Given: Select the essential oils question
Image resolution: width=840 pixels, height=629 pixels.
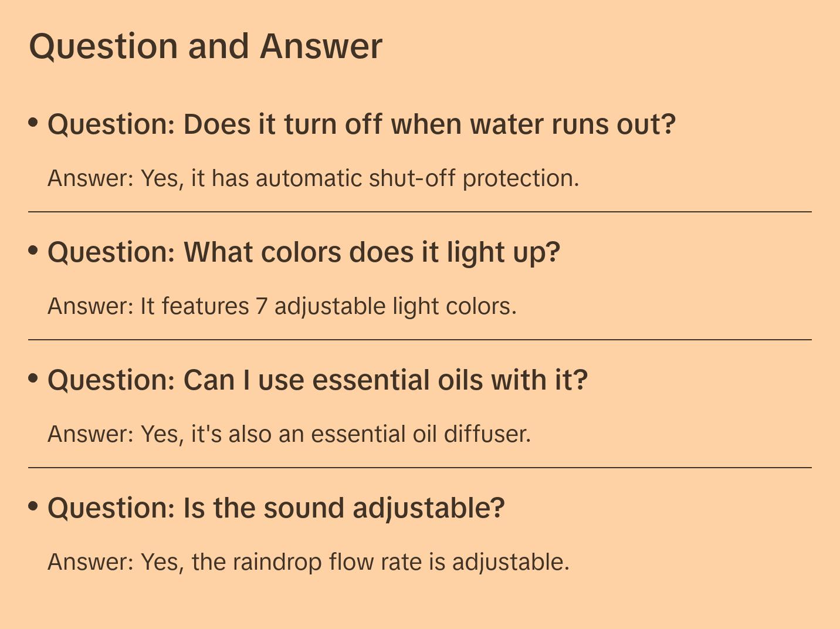Looking at the screenshot, I should tap(317, 380).
